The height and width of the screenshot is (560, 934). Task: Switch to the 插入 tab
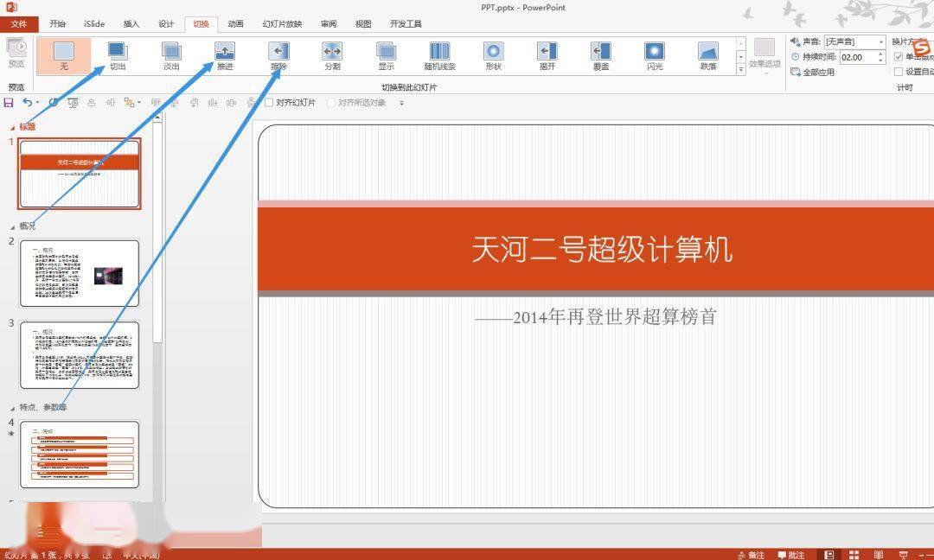coord(131,24)
